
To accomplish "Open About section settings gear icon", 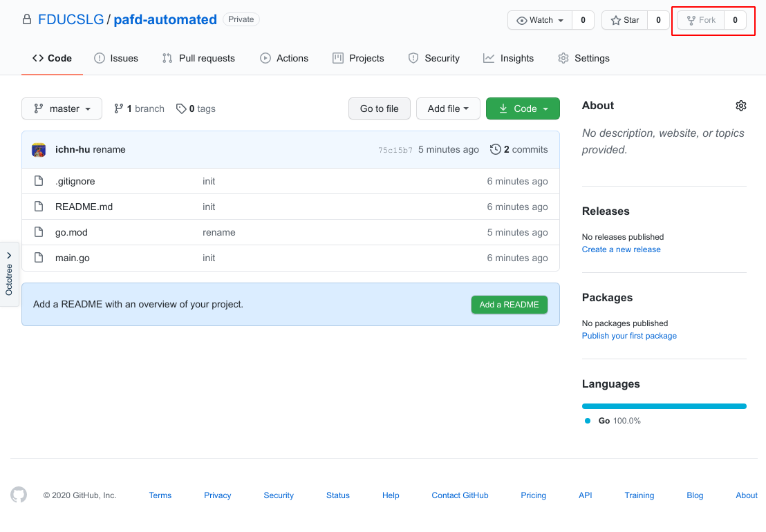I will pos(740,106).
